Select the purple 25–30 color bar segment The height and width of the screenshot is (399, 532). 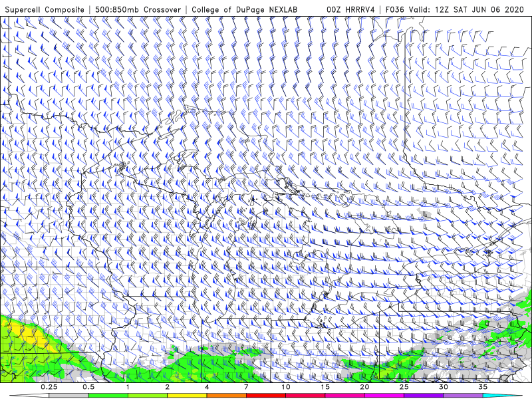424,396
